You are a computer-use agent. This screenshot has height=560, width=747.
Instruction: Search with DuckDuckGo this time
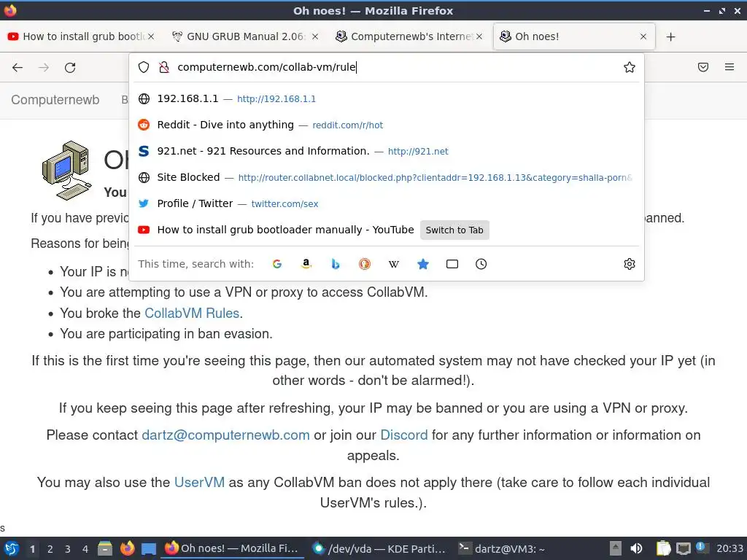click(365, 264)
